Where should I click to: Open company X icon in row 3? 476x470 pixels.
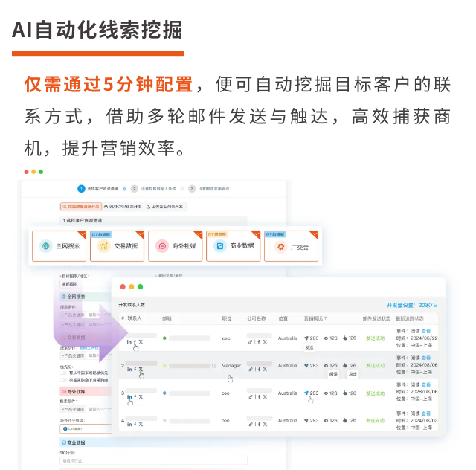[265, 397]
